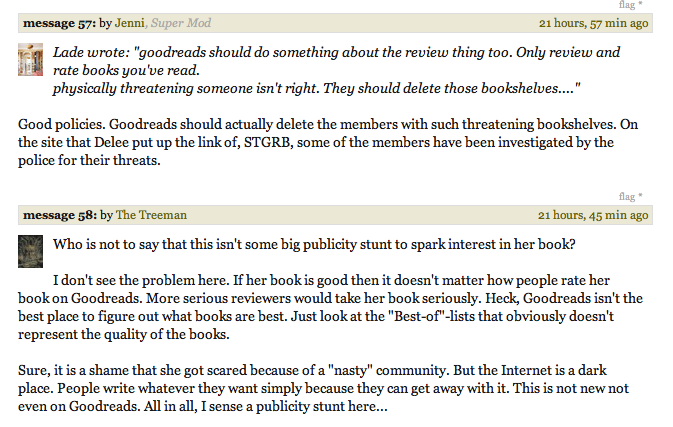Visit The Treeman's profile via the author name
The width and height of the screenshot is (673, 427).
click(151, 215)
